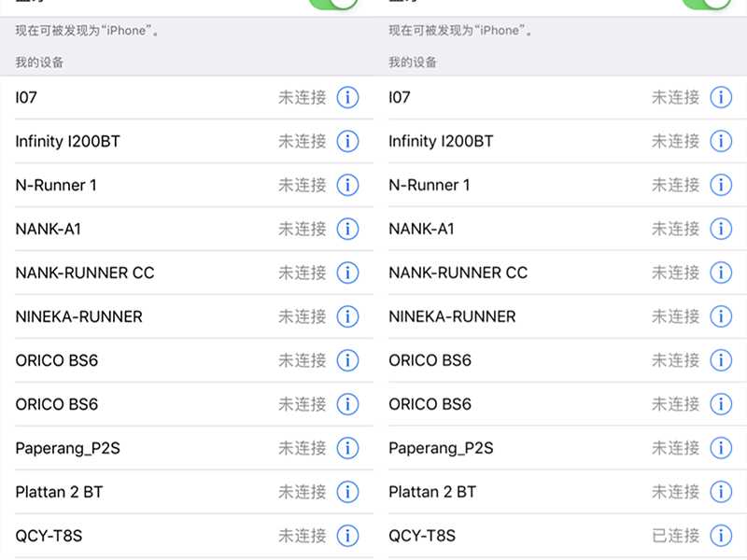Show NANK-RUNNER CC details in left screenshot
Screen dimensions: 747x560
[347, 273]
